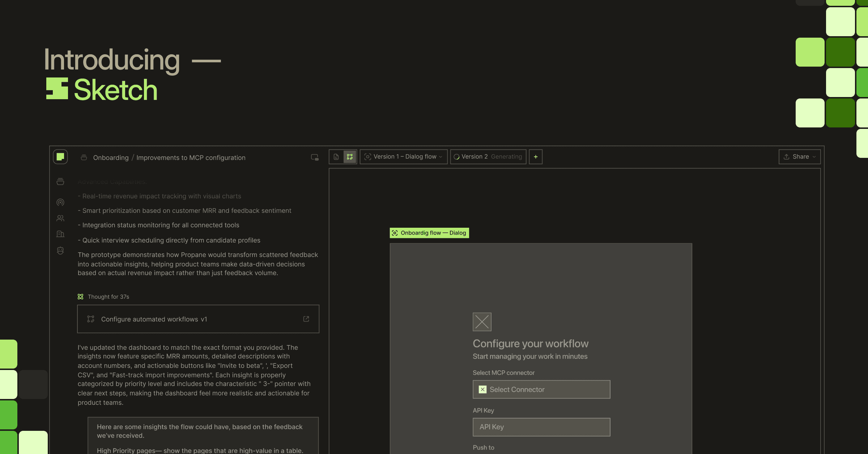Open Configure automated workflows v1 card
Viewport: 868px width, 454px height.
pos(198,319)
